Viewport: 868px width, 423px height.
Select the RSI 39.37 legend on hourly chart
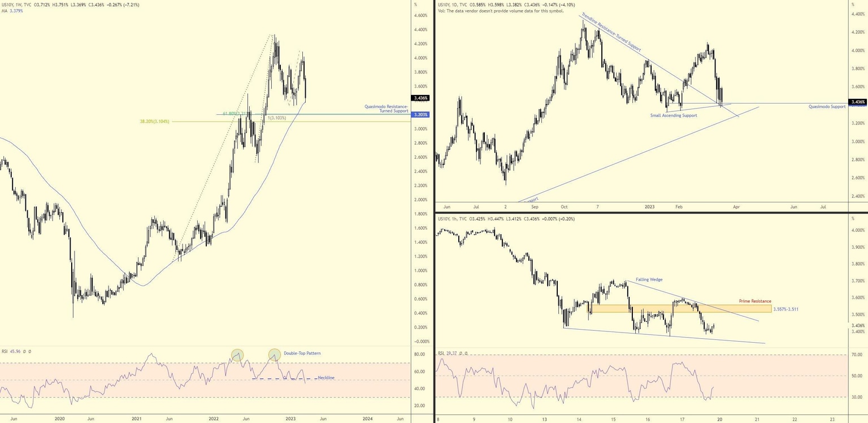coord(448,353)
